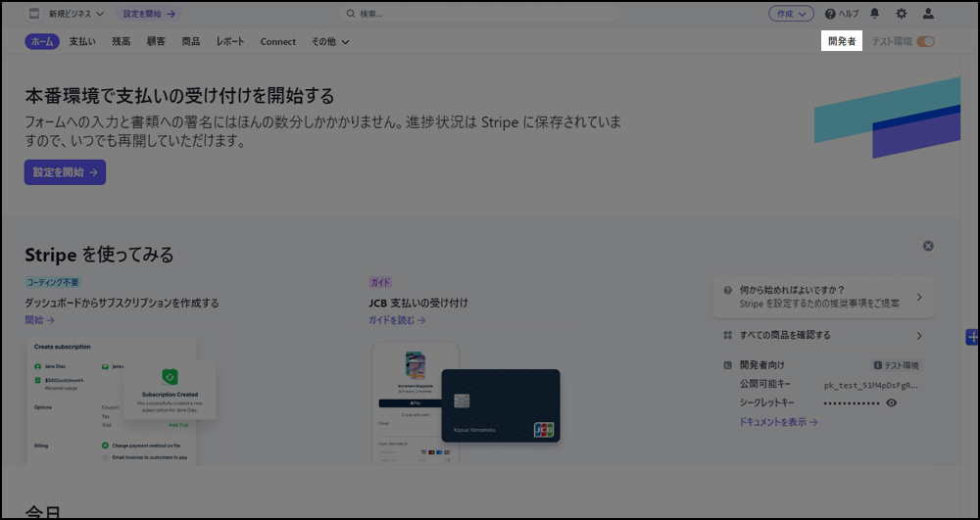Expand the 作成 create dropdown
This screenshot has width=980, height=520.
point(791,14)
